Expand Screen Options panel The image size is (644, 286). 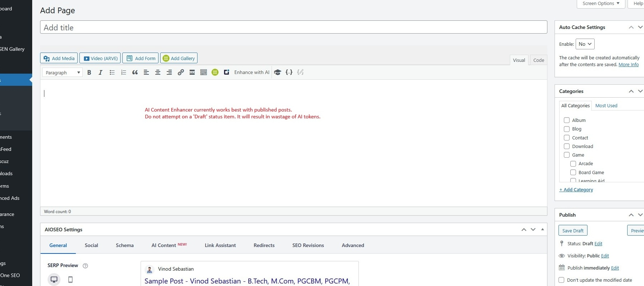[601, 4]
